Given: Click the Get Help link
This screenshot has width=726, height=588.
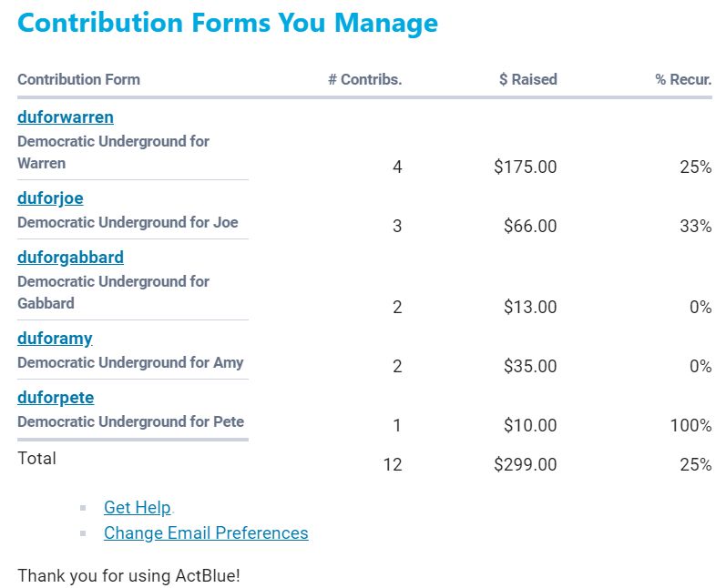Looking at the screenshot, I should coord(137,507).
